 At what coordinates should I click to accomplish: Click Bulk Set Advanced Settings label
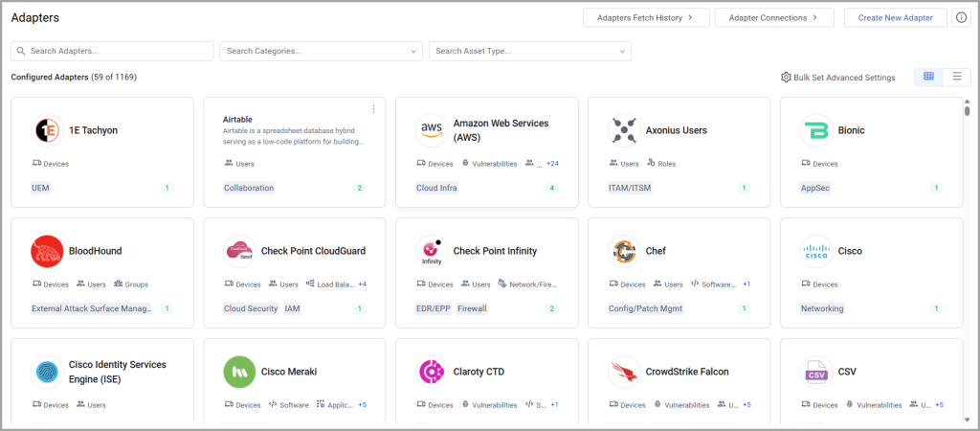844,78
